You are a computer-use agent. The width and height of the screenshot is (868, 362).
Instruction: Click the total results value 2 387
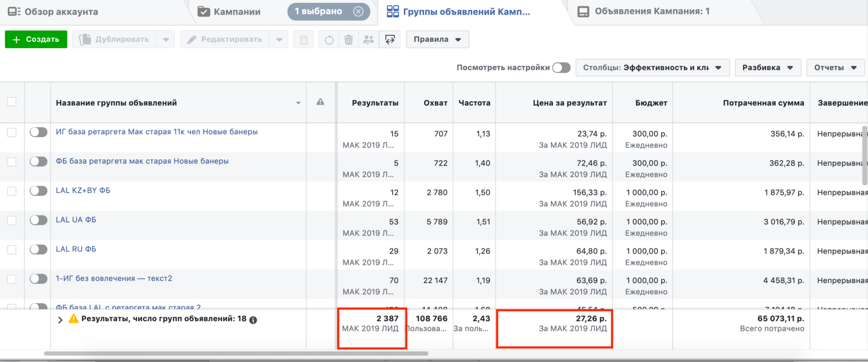(x=388, y=319)
